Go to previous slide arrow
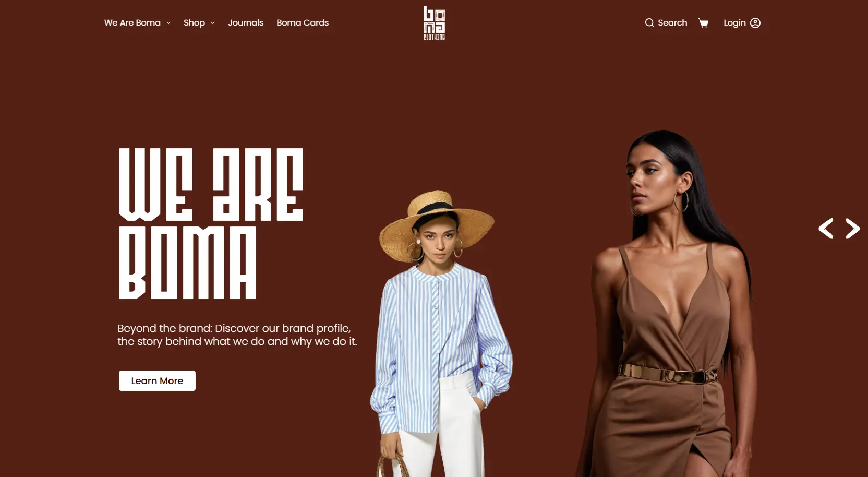This screenshot has width=868, height=477. [826, 229]
